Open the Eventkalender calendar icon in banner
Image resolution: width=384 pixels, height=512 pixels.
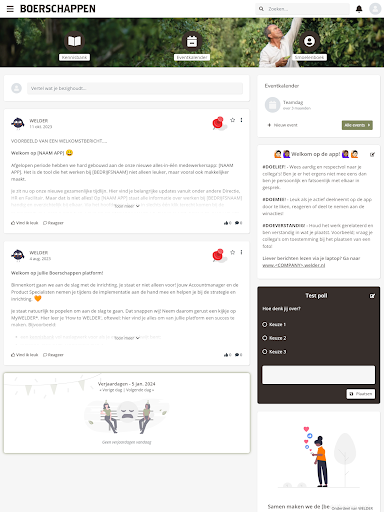coord(192,41)
